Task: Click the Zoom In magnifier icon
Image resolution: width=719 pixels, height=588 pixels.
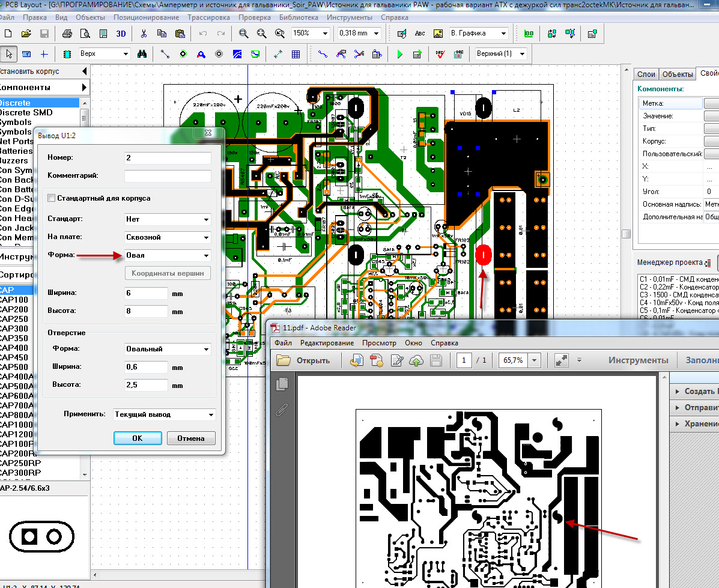Action: (x=243, y=34)
